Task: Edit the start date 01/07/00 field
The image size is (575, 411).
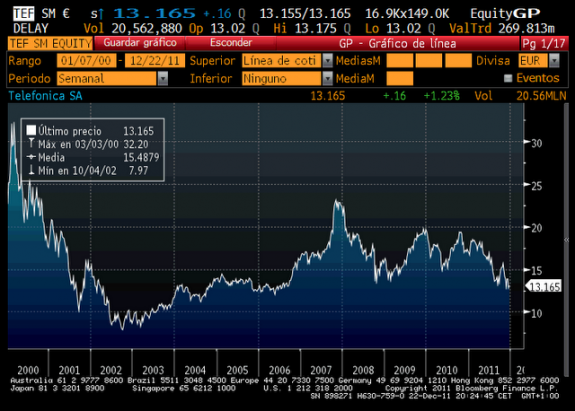Action: click(86, 60)
